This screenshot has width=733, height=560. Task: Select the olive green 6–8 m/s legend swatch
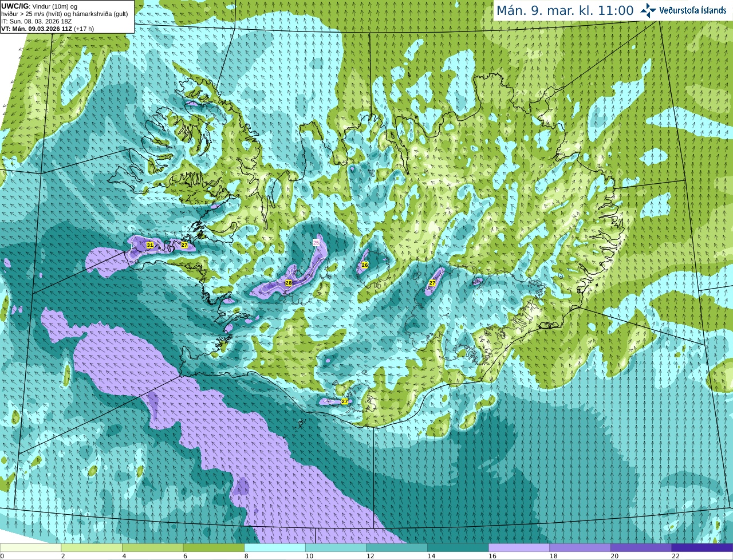tap(214, 547)
